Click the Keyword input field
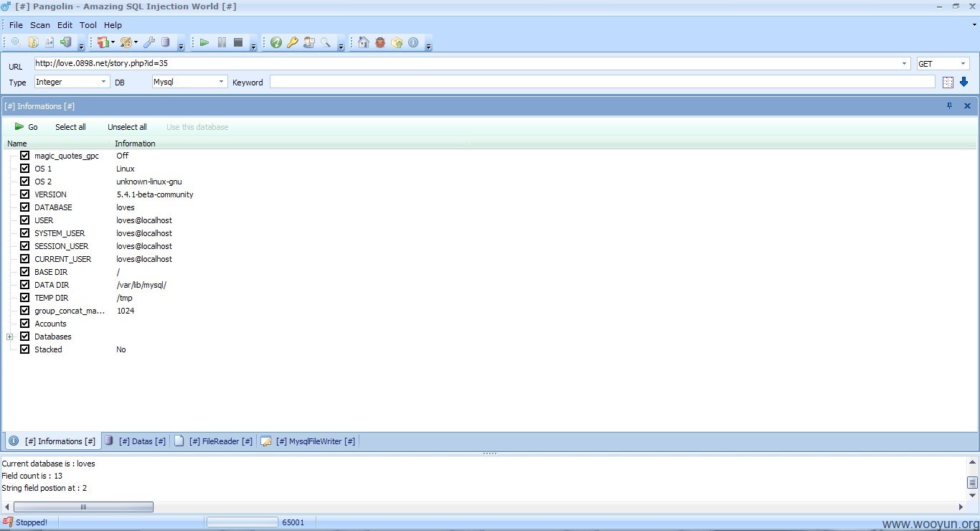 click(603, 82)
